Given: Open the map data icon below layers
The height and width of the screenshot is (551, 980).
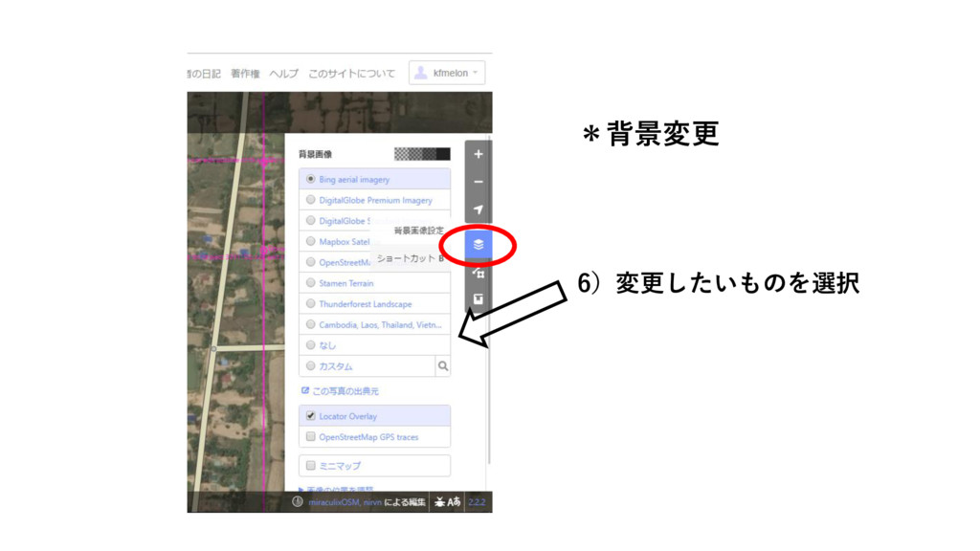Looking at the screenshot, I should click(479, 273).
